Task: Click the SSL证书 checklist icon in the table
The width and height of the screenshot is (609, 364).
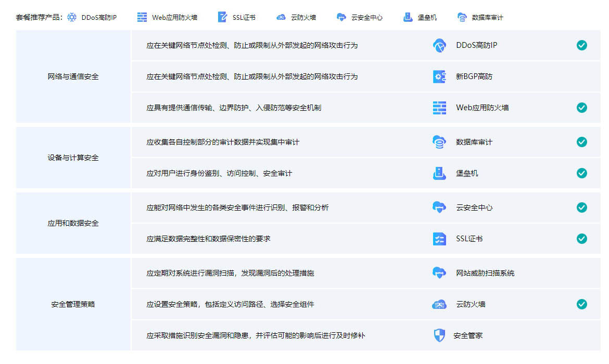Action: [x=439, y=239]
